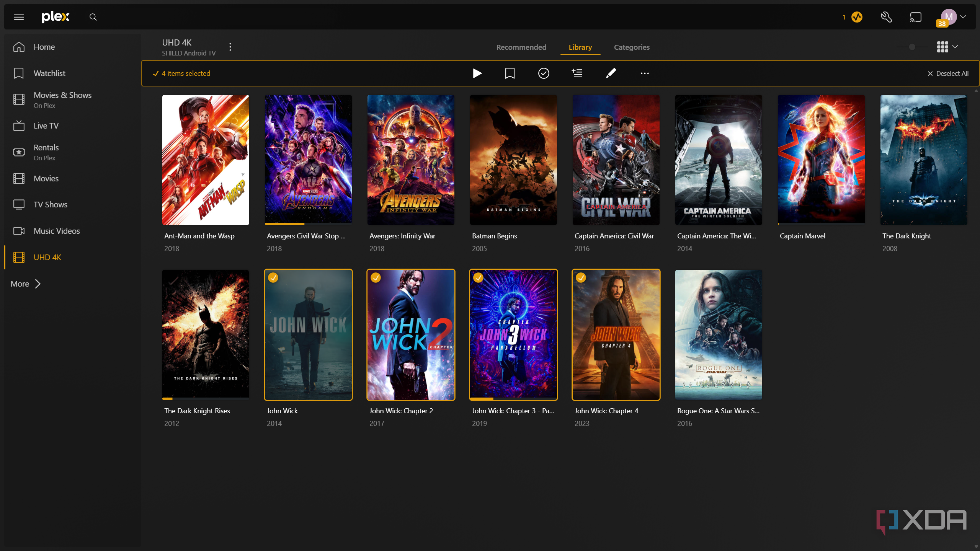Click the search magnifier icon
This screenshot has width=980, height=551.
coord(93,17)
